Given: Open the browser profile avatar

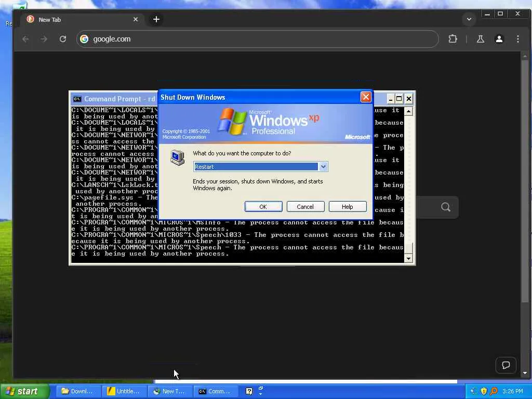Looking at the screenshot, I should tap(499, 39).
